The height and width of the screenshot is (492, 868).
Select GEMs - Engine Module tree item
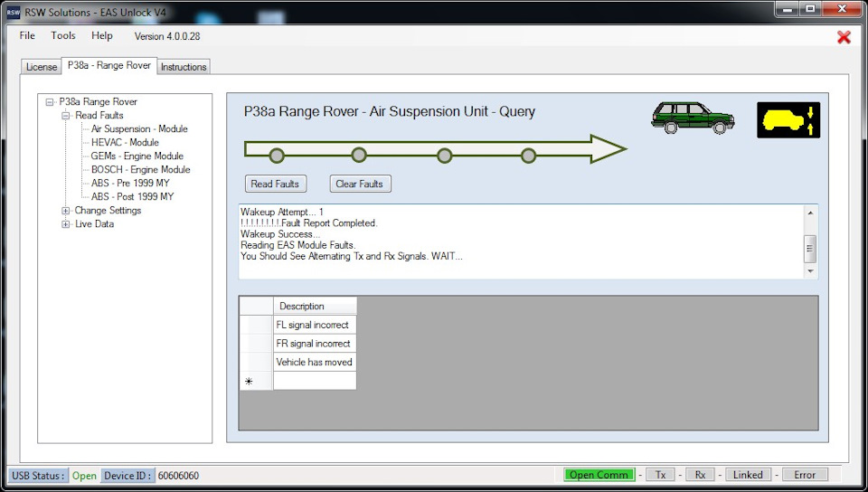coord(137,156)
